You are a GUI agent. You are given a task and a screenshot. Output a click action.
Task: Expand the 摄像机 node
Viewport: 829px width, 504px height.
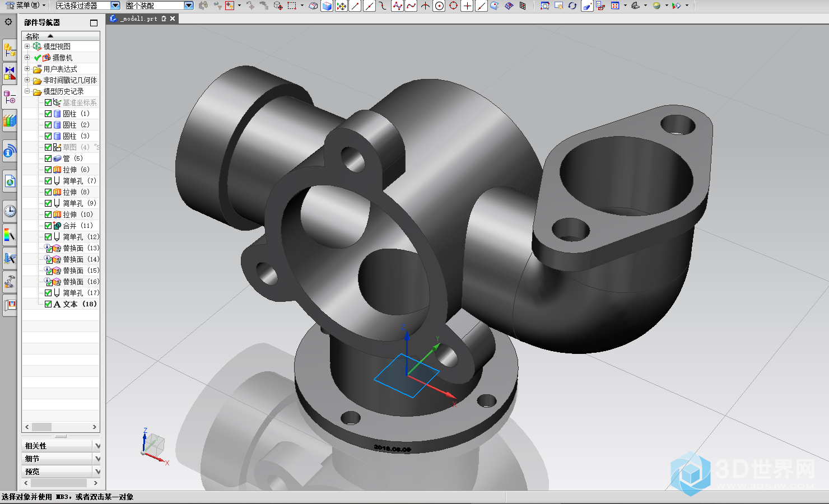click(x=27, y=58)
